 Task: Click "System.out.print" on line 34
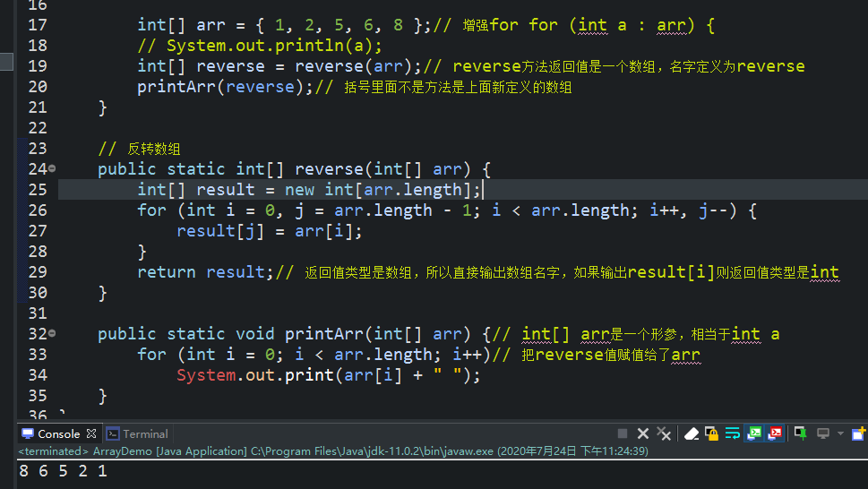click(x=255, y=375)
